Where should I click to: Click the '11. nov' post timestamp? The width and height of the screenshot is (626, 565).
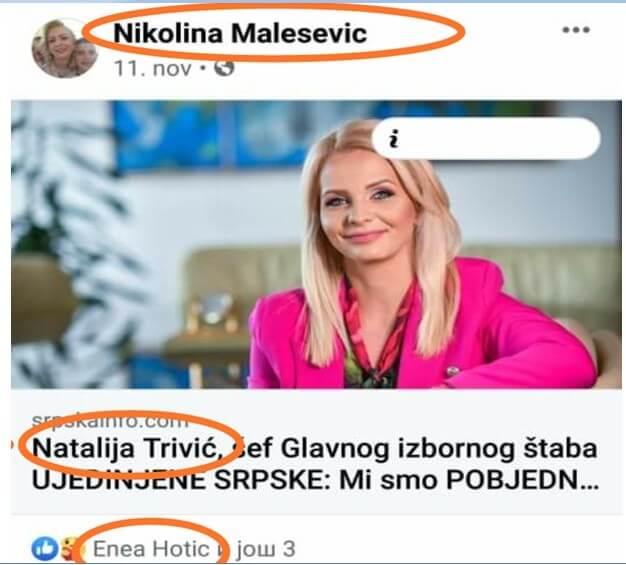click(153, 69)
